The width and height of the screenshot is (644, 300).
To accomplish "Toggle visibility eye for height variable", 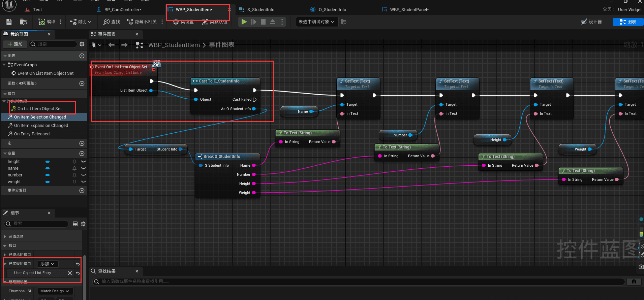I will click(84, 162).
